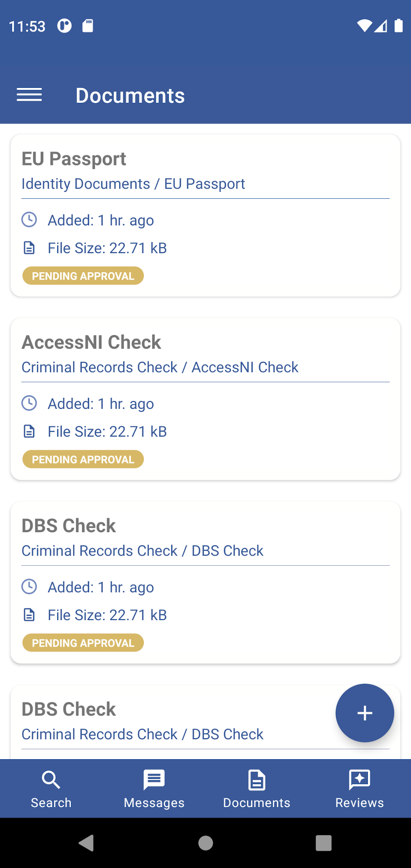
Task: Open Criminal Records Check / AccessNI Check link
Action: coord(160,367)
